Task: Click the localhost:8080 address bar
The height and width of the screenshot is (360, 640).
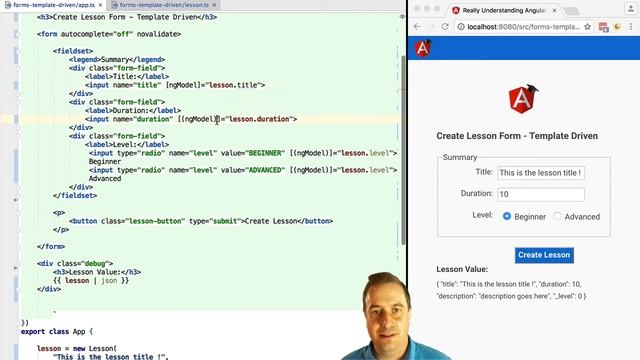Action: (524, 27)
